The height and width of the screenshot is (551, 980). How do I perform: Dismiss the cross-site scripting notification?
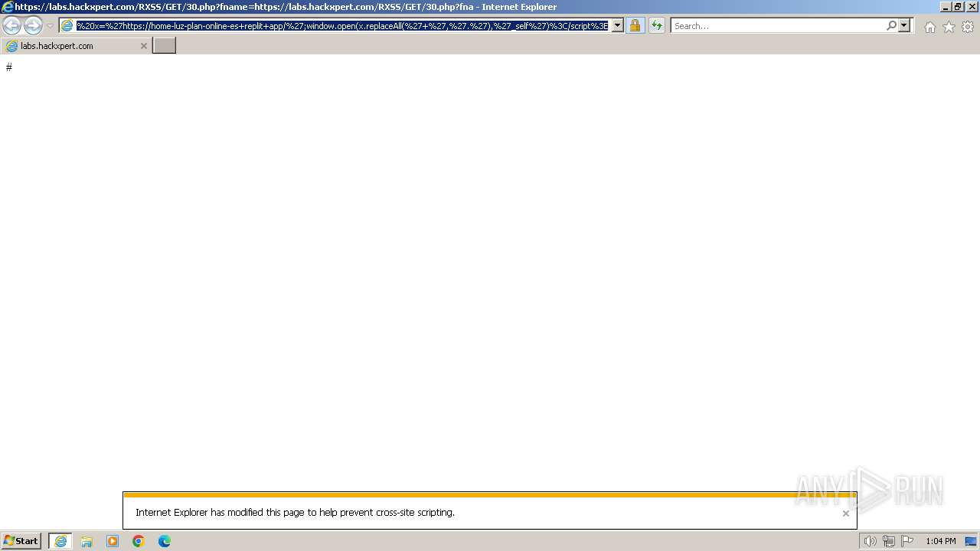[845, 514]
